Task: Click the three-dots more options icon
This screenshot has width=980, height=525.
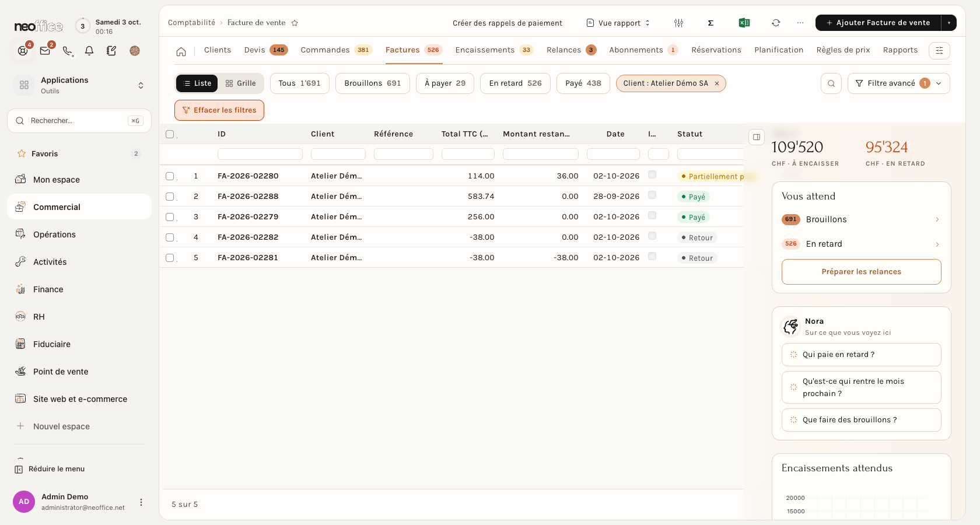Action: tap(800, 23)
